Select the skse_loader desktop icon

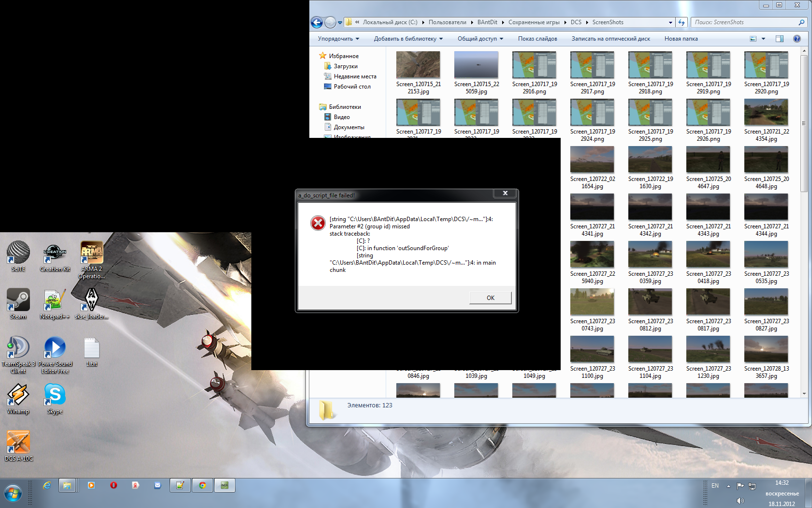92,304
